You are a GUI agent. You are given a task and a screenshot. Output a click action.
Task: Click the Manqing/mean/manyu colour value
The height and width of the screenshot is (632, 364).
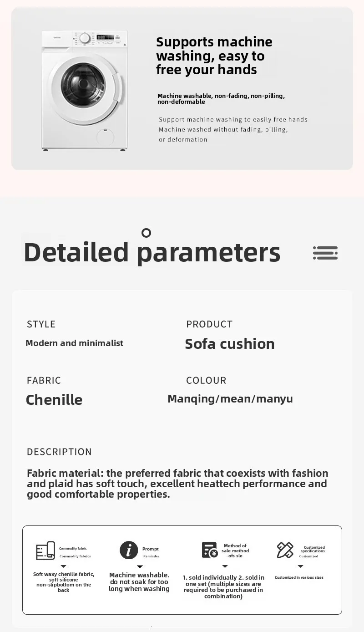(x=230, y=399)
